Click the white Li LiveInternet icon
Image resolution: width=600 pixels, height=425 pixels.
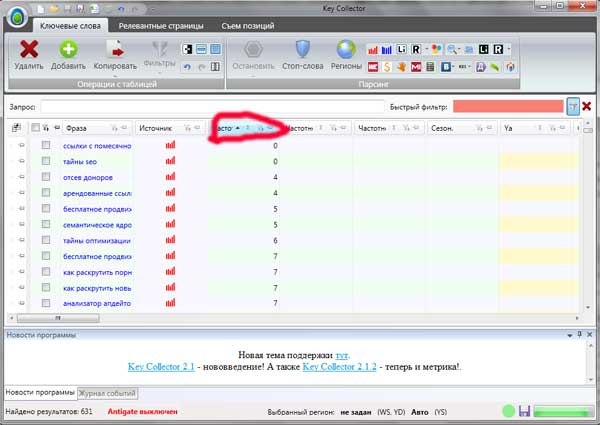pos(401,49)
